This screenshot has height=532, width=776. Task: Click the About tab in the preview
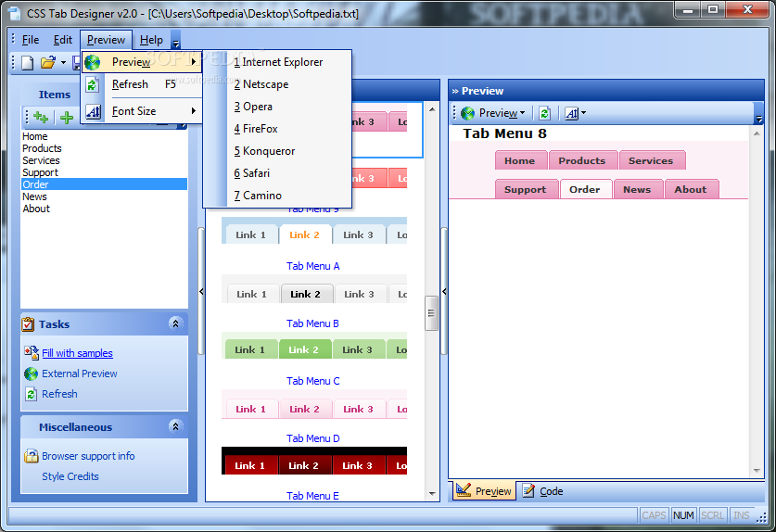point(691,190)
